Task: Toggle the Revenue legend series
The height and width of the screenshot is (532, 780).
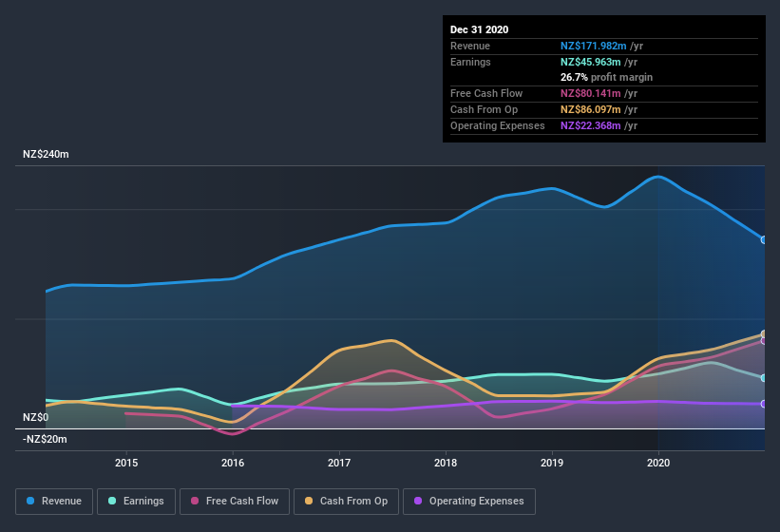Action: point(54,501)
